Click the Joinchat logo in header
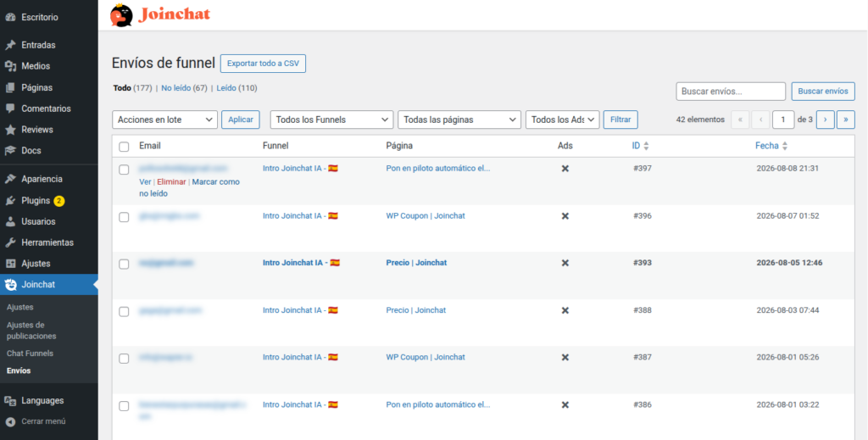868x440 pixels. click(x=160, y=15)
